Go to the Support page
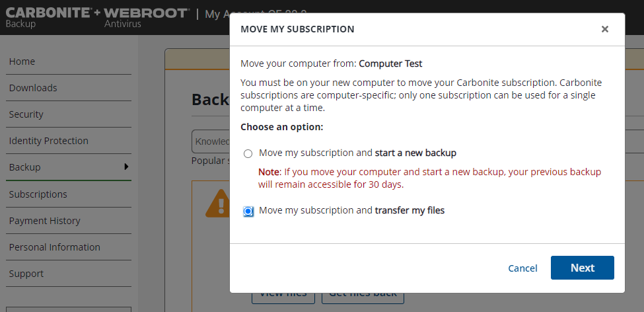Image resolution: width=644 pixels, height=312 pixels. pos(26,274)
